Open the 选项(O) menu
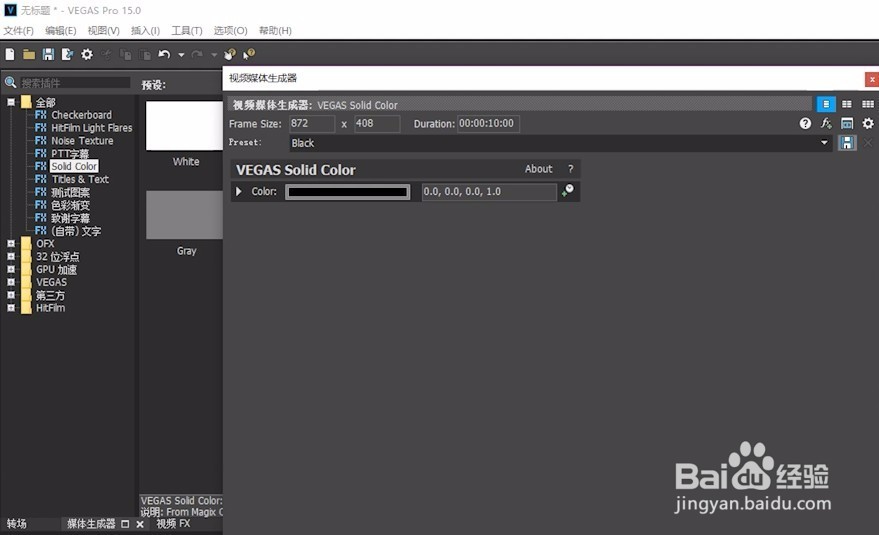 coord(230,31)
